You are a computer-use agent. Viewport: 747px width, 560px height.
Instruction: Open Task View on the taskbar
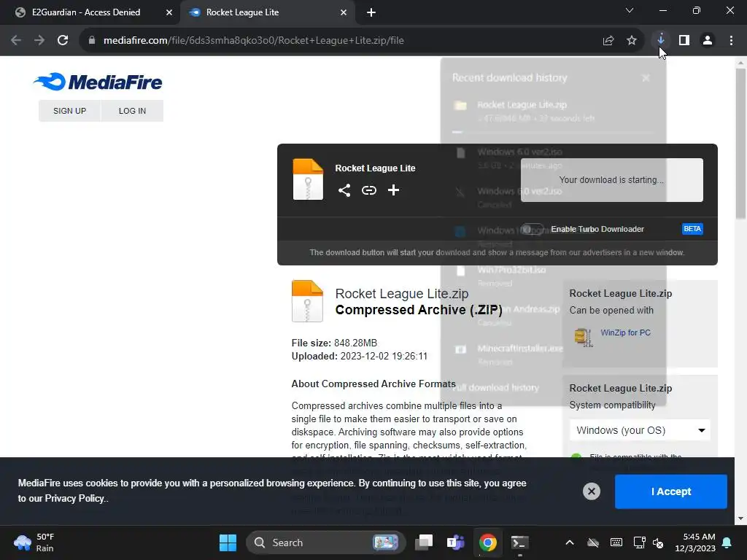pyautogui.click(x=424, y=542)
